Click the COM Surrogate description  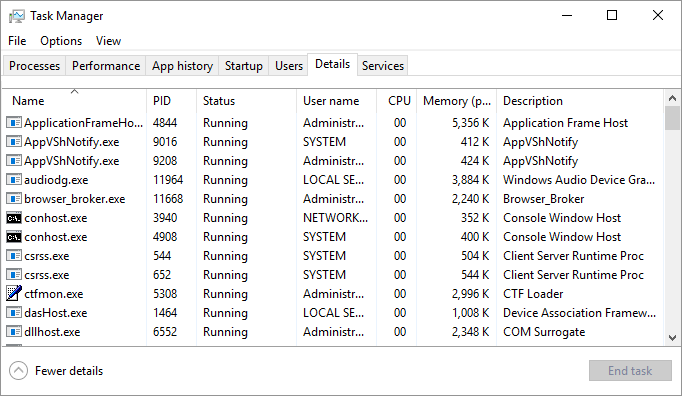pyautogui.click(x=544, y=332)
